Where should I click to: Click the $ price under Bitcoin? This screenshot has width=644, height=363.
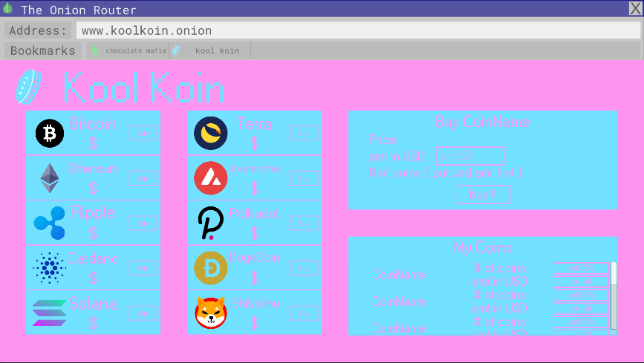[x=94, y=143]
